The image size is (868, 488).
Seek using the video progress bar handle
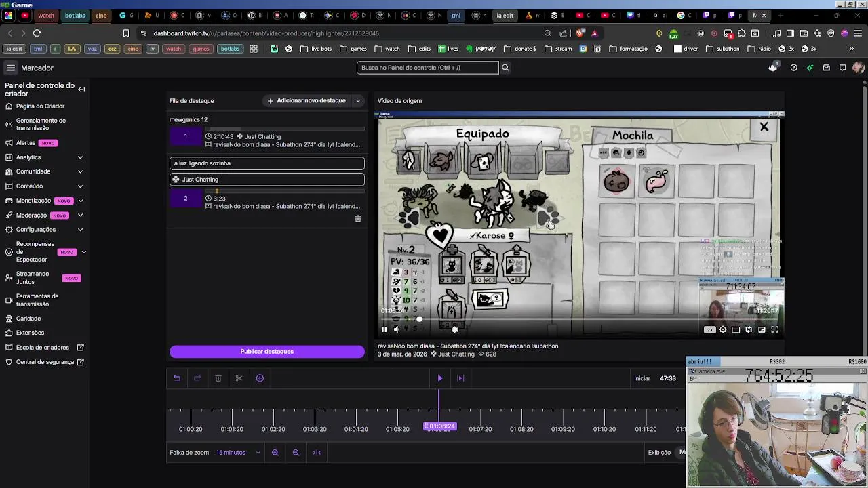419,319
